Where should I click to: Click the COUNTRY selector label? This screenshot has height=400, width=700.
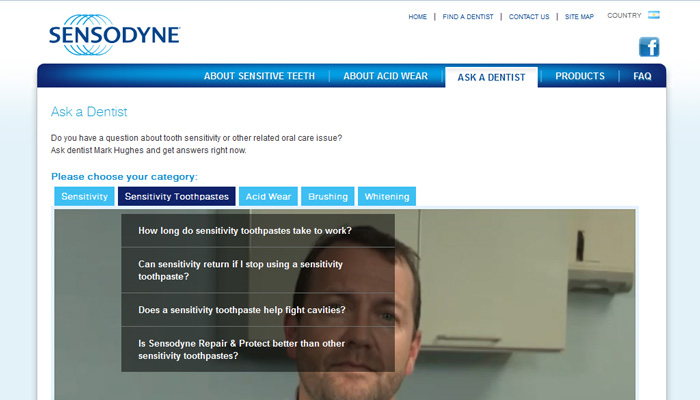click(624, 16)
